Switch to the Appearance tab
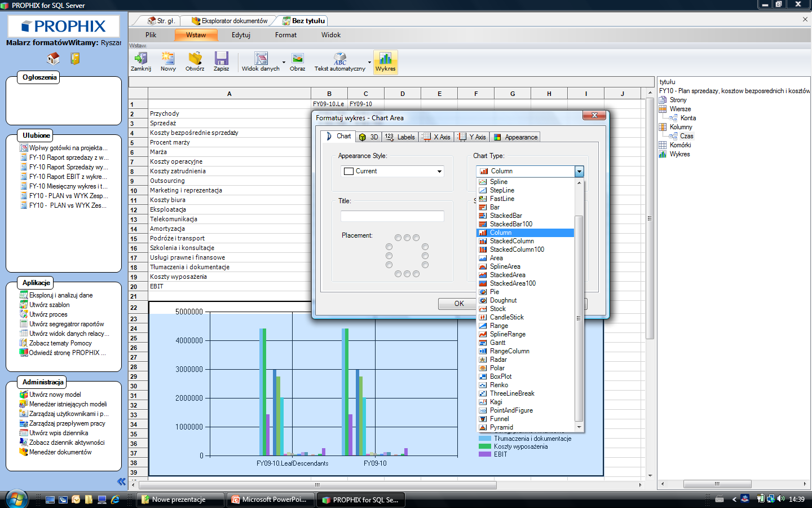This screenshot has width=812, height=508. (x=515, y=137)
